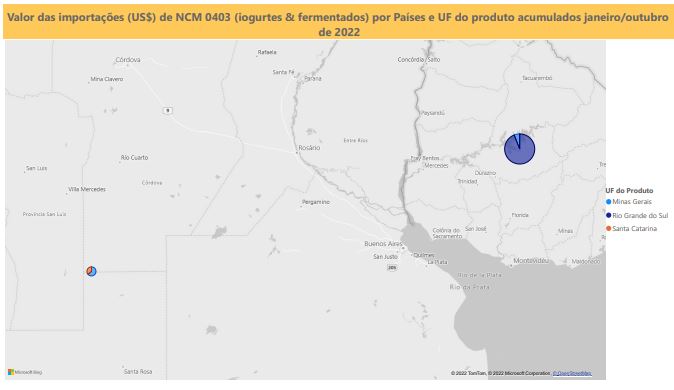
Task: Select the Santa Catarina legend color dot
Action: (608, 228)
